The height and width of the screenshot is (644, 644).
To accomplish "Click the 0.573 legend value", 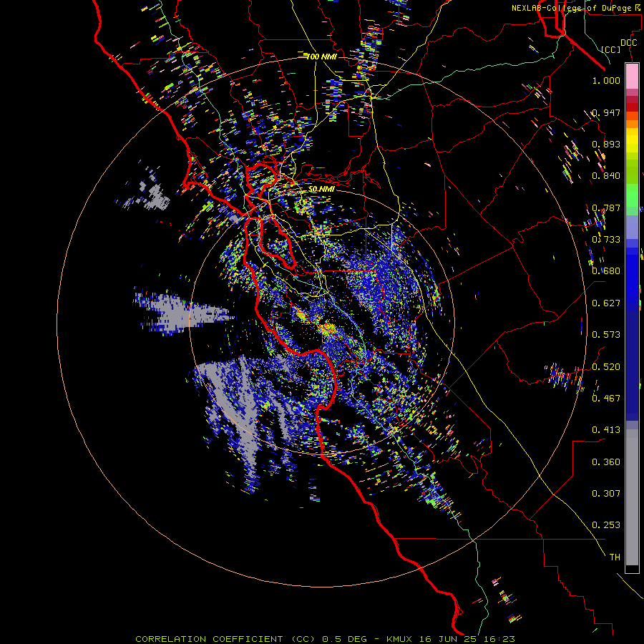I will click(x=606, y=335).
